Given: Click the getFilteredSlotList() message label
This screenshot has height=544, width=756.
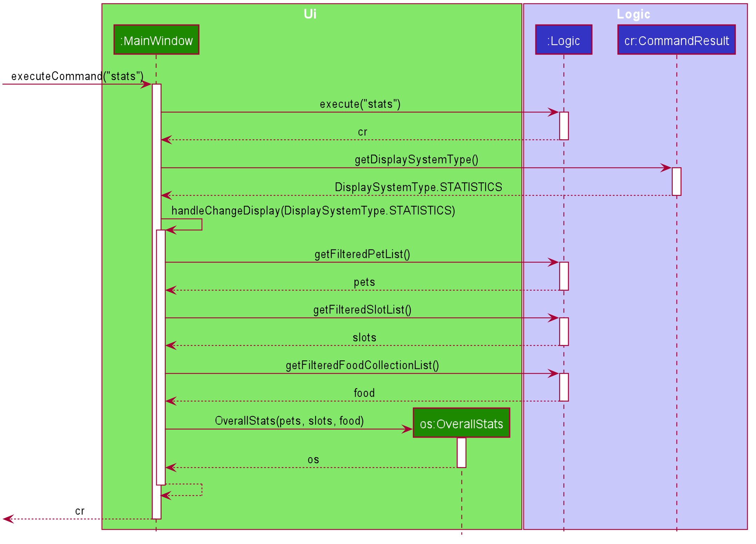Looking at the screenshot, I should (x=362, y=310).
